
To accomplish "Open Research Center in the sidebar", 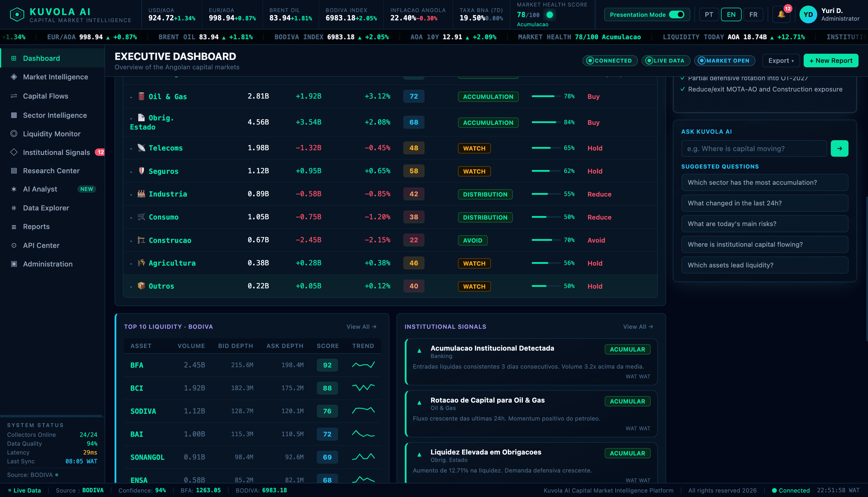I will 53,171.
